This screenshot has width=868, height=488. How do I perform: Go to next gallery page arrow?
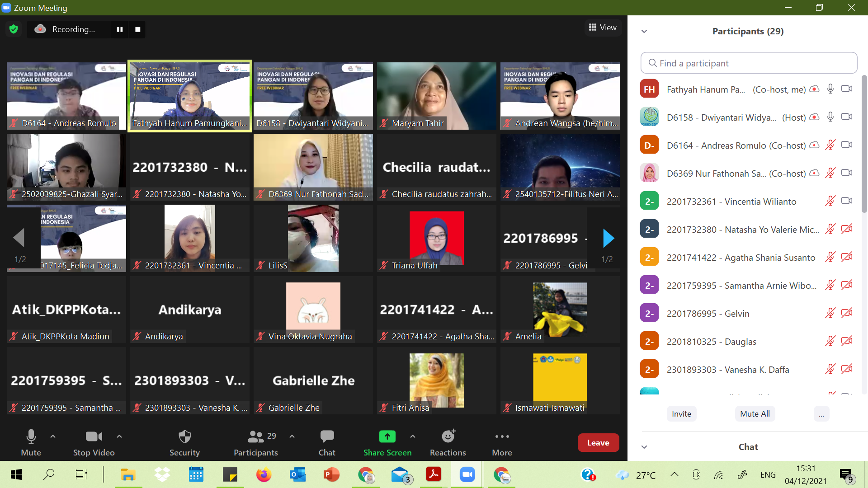tap(609, 238)
